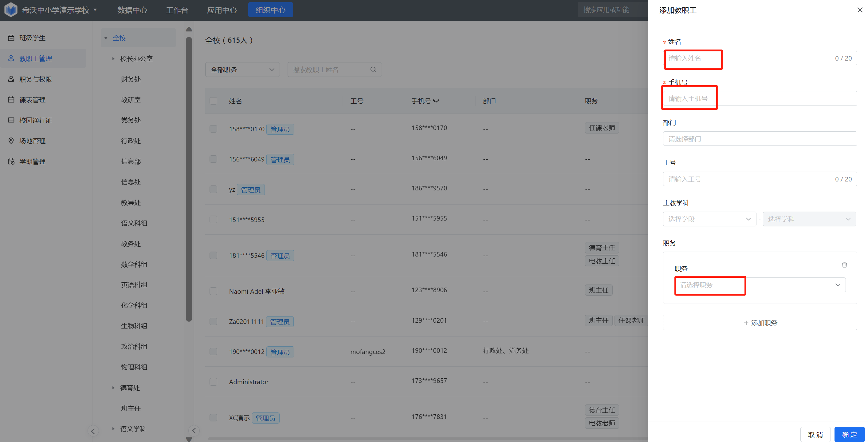
Task: Focus the 请输入手机号 input field
Action: coord(760,98)
